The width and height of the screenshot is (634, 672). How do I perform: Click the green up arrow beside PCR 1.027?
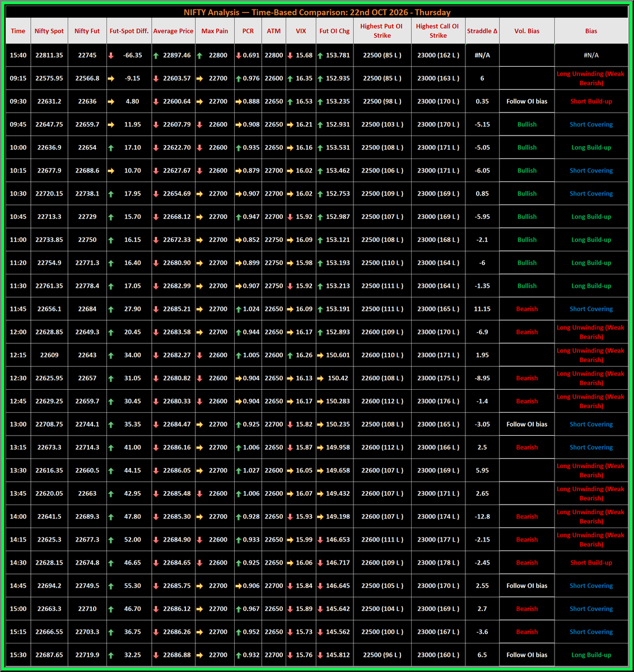239,470
